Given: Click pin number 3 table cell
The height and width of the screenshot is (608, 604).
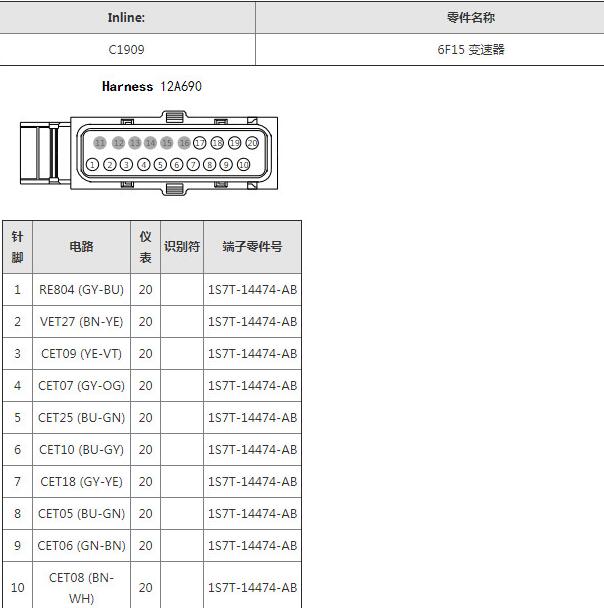Looking at the screenshot, I should tap(17, 354).
